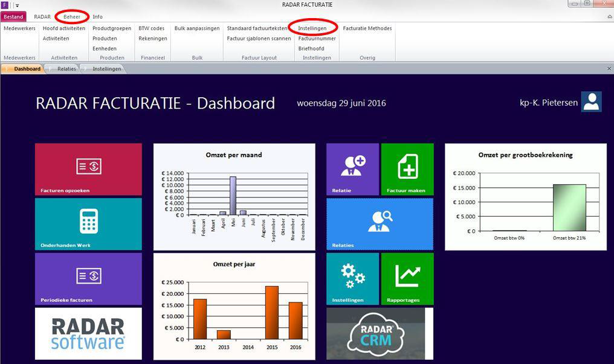The width and height of the screenshot is (614, 364).
Task: Click Factuurnummer ribbon button
Action: [x=317, y=38]
